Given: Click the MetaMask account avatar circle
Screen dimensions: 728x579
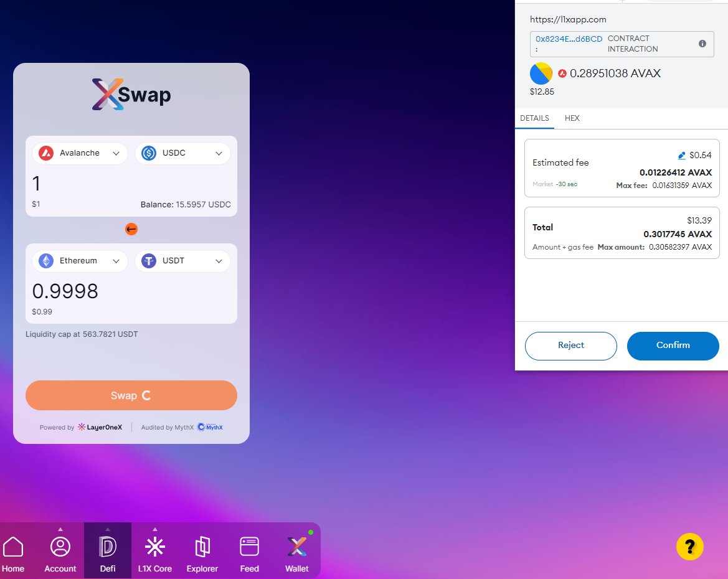Looking at the screenshot, I should click(x=541, y=73).
